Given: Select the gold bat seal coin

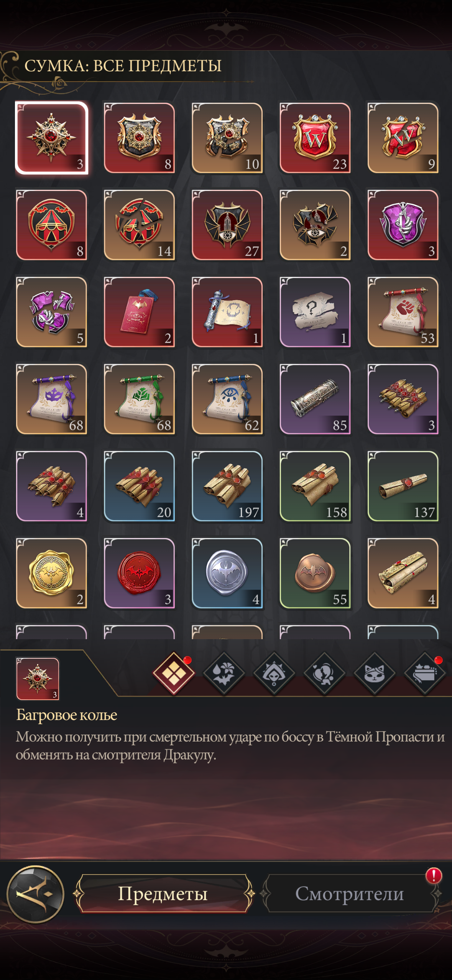Looking at the screenshot, I should pyautogui.click(x=51, y=573).
